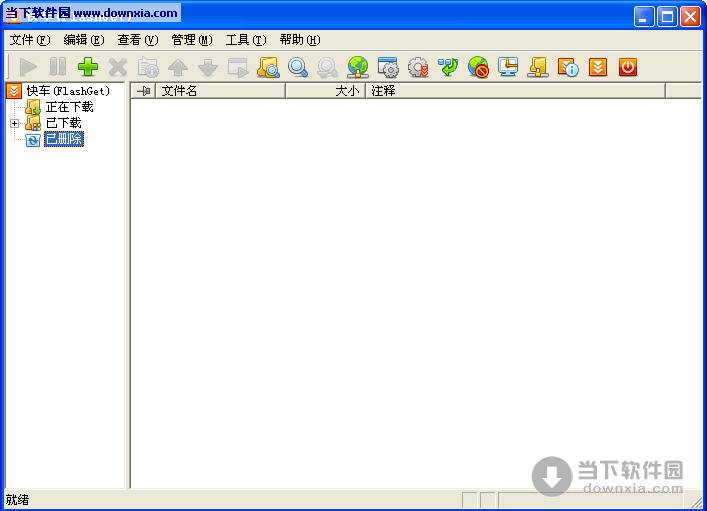This screenshot has width=707, height=511.
Task: Click the folder with magnifier browse icon
Action: coord(268,67)
